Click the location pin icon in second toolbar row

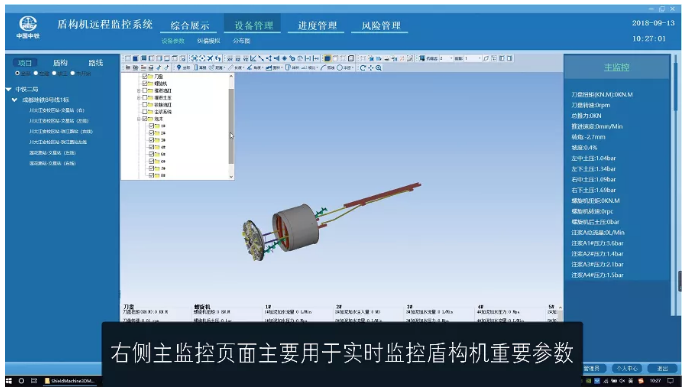pyautogui.click(x=179, y=68)
